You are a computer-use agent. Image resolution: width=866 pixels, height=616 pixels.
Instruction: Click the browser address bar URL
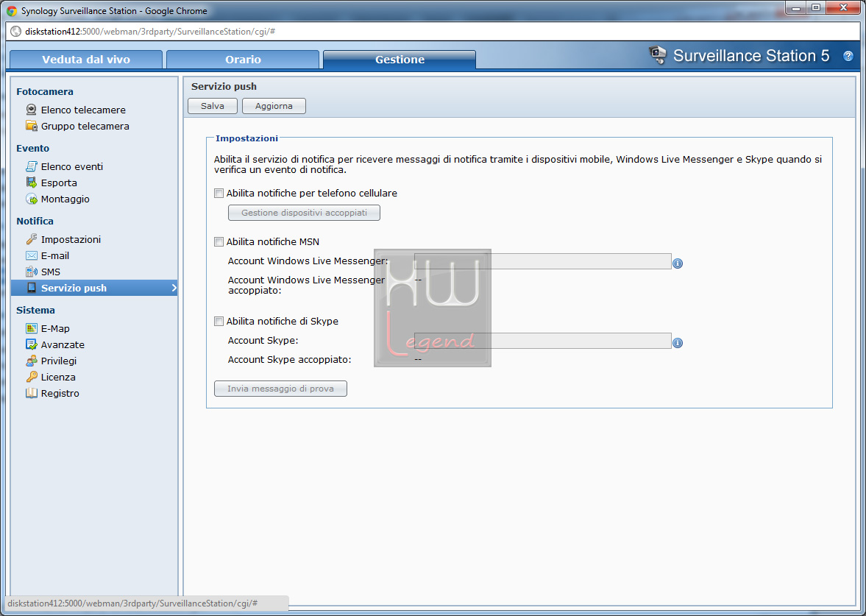point(150,32)
